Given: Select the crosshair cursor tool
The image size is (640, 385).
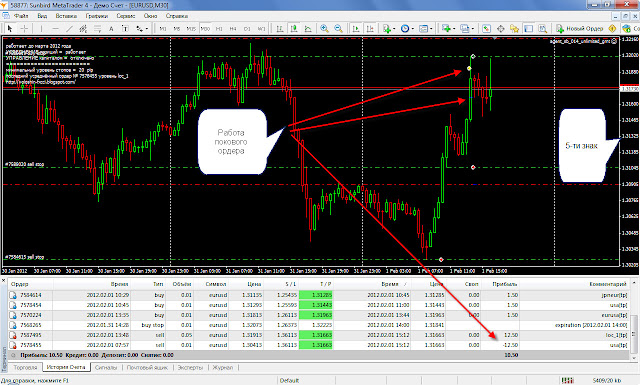Looking at the screenshot, I should [x=24, y=29].
